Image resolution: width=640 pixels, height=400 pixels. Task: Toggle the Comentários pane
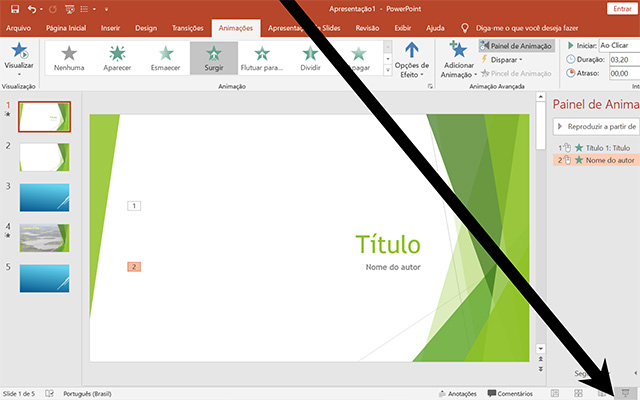(x=511, y=394)
